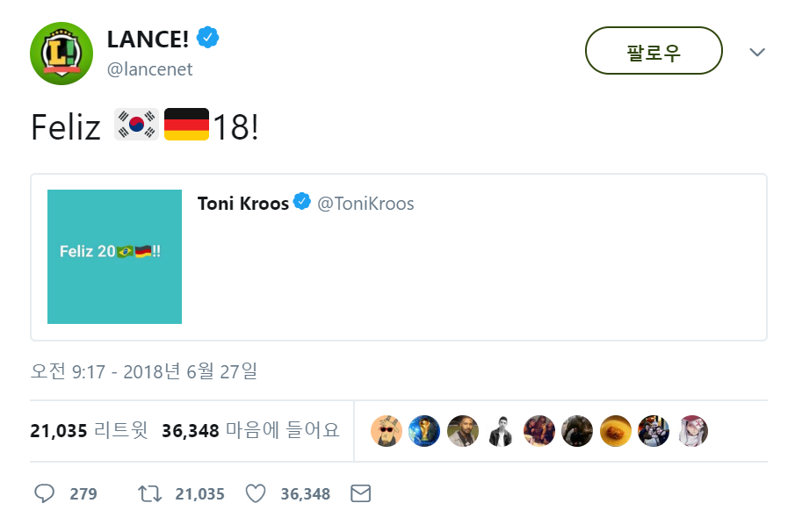Click the globe trophy liker avatar

(x=425, y=431)
